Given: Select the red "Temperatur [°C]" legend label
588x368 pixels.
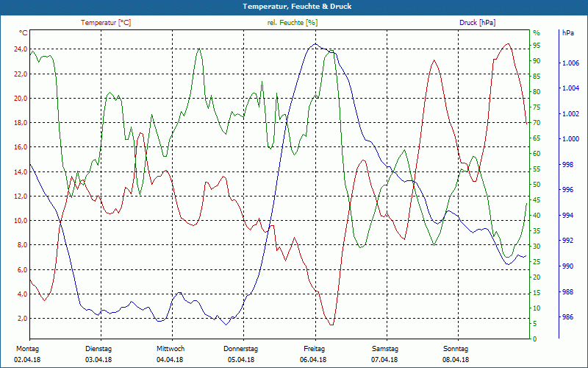Looking at the screenshot, I should (x=106, y=23).
